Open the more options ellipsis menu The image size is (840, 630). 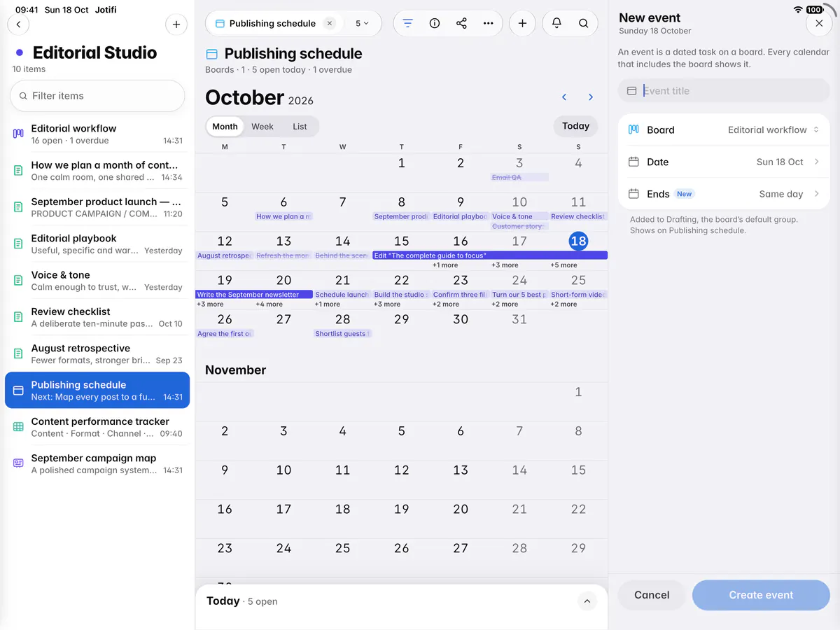point(489,23)
